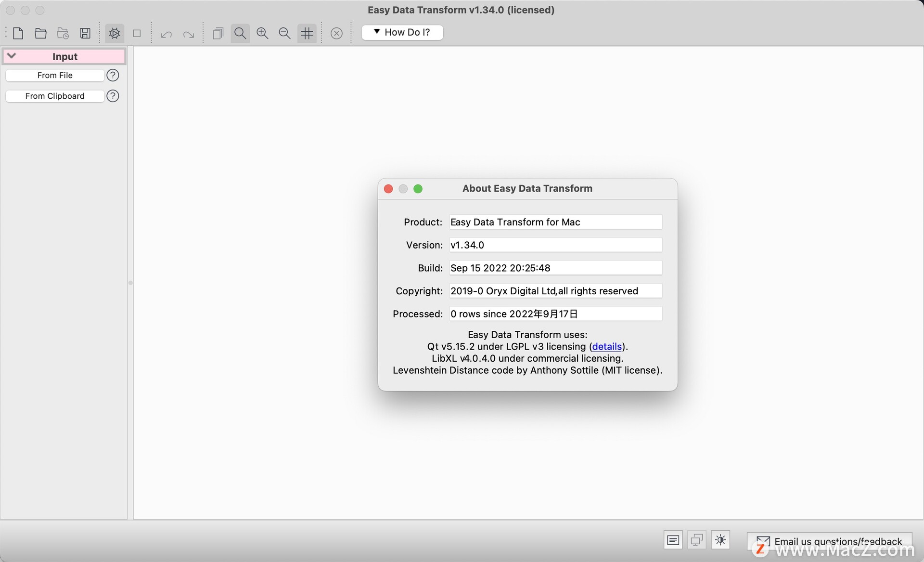Click the zoom out magnifier icon
Screen dimensions: 924x562
284,33
